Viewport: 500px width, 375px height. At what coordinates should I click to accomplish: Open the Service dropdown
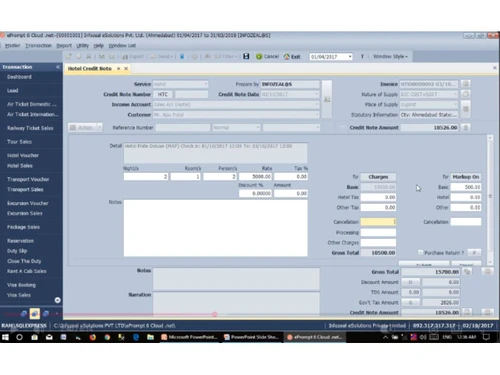(x=205, y=84)
